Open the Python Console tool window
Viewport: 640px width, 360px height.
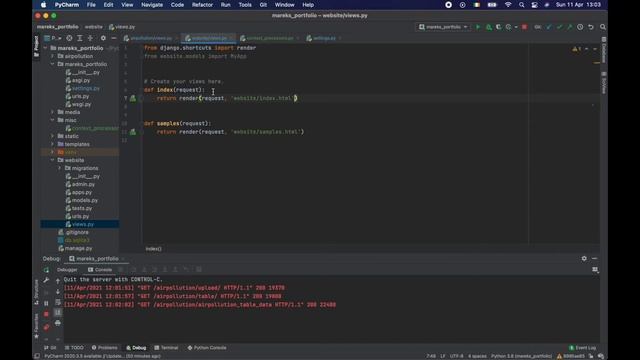[207, 348]
